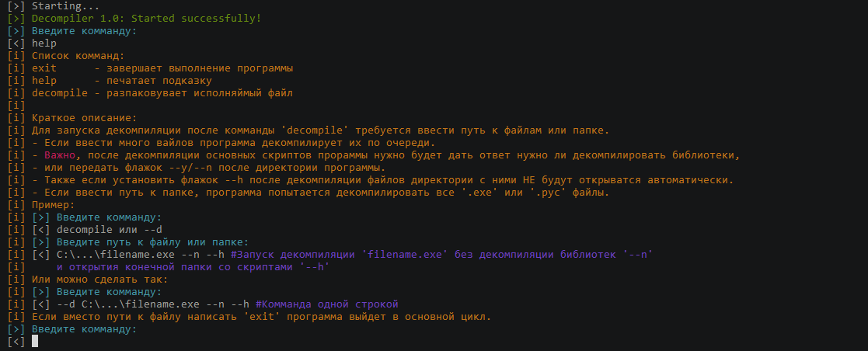The height and width of the screenshot is (351, 868).
Task: Click the '#Комманда одной строкой' comment
Action: (x=326, y=304)
